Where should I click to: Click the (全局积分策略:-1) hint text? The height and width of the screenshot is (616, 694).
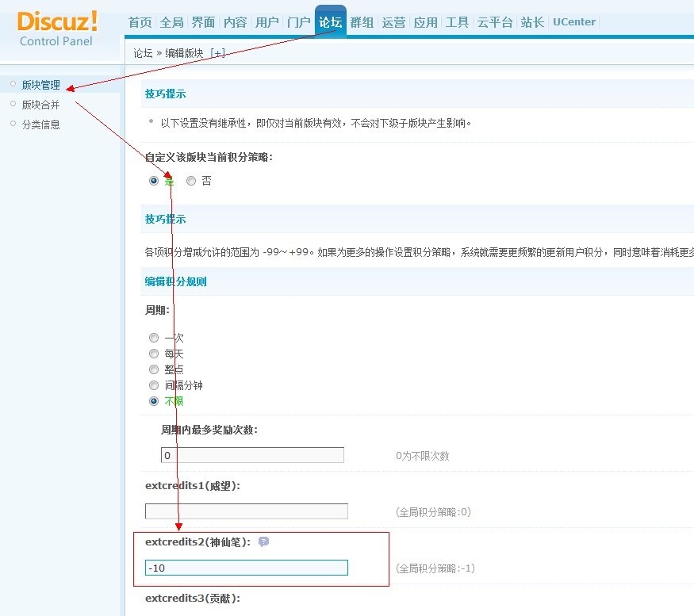[x=435, y=568]
